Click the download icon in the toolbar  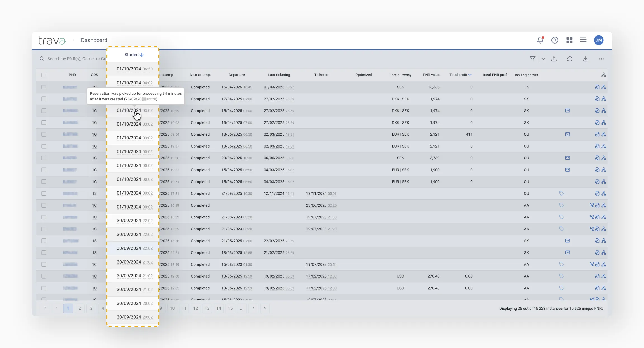tap(586, 59)
